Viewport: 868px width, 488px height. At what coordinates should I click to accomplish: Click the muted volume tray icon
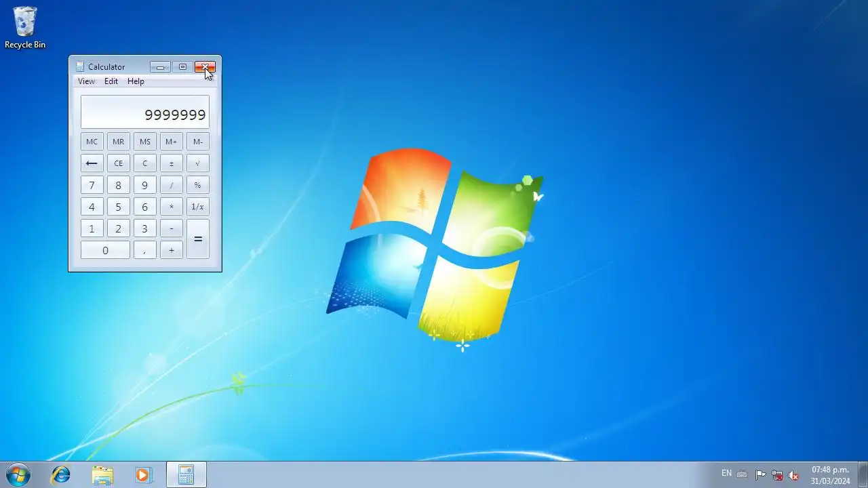coord(793,474)
